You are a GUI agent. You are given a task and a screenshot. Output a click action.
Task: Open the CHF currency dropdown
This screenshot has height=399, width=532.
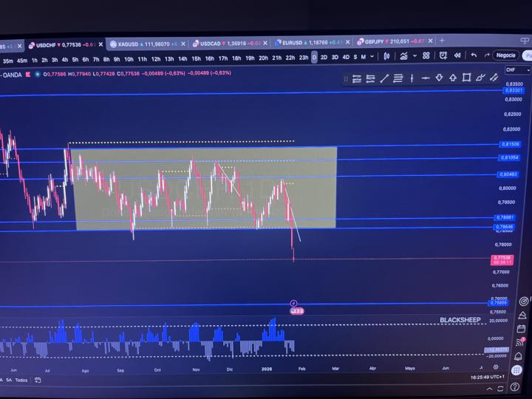point(517,70)
